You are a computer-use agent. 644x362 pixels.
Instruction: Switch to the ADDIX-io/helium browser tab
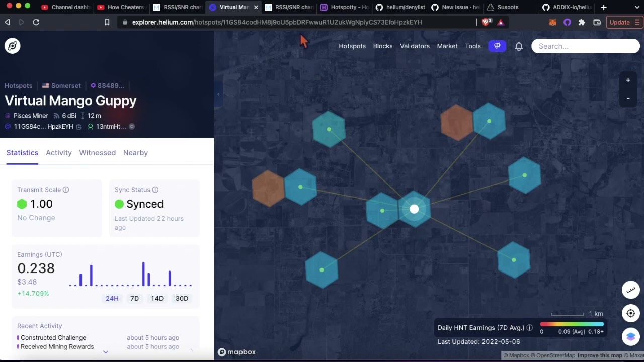(x=566, y=7)
